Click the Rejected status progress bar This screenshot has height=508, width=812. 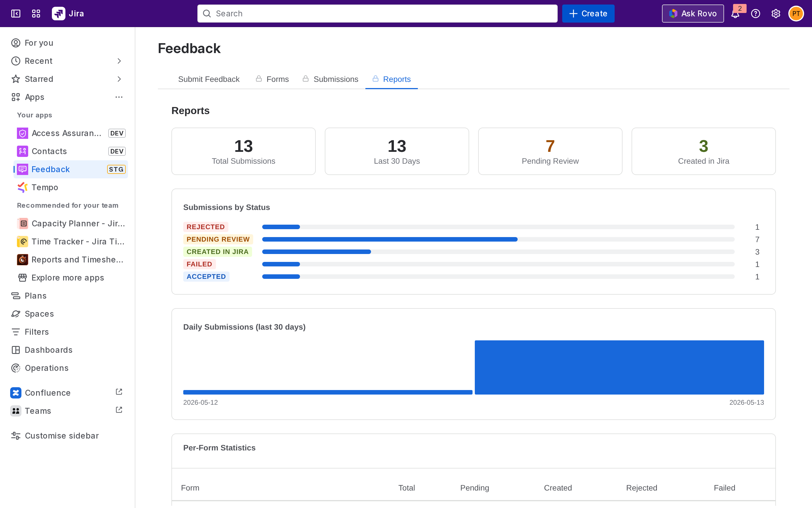(498, 227)
